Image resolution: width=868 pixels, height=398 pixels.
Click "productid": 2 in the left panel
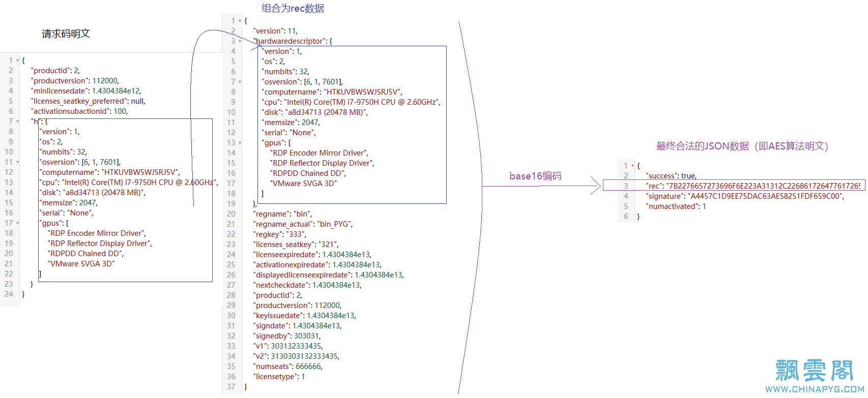pos(55,71)
